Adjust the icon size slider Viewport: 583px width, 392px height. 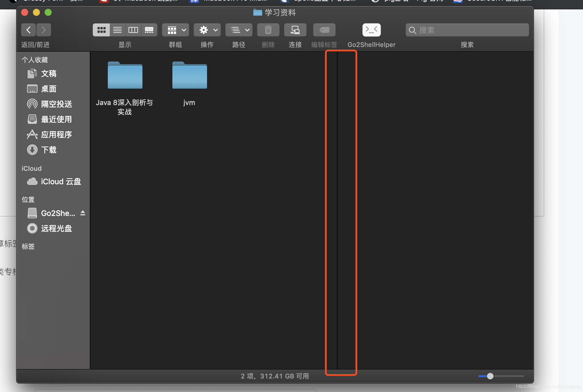tap(490, 376)
